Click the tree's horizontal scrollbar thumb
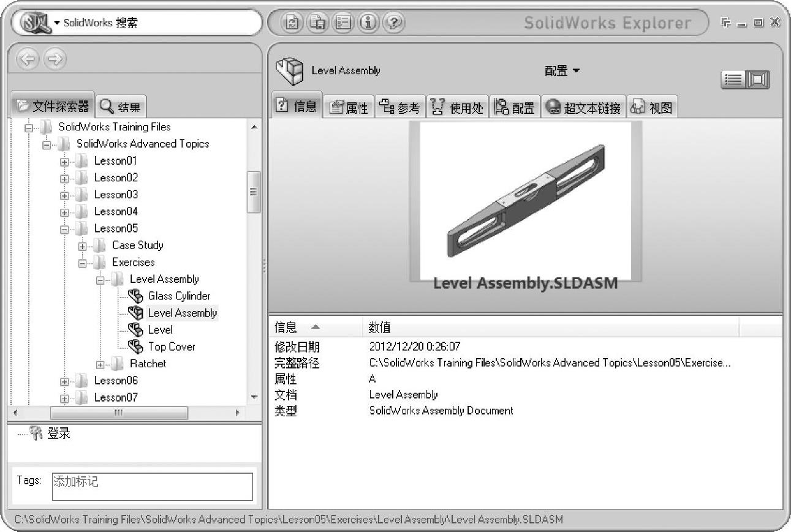 click(119, 413)
